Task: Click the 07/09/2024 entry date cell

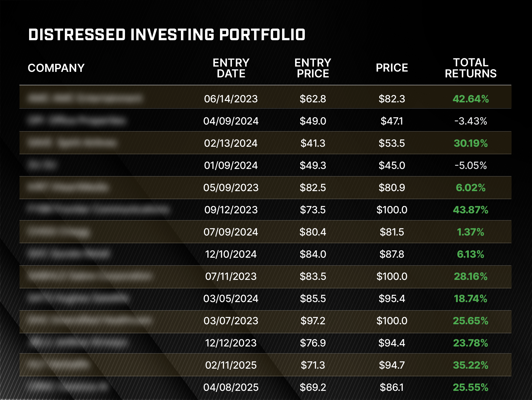Action: pyautogui.click(x=231, y=232)
